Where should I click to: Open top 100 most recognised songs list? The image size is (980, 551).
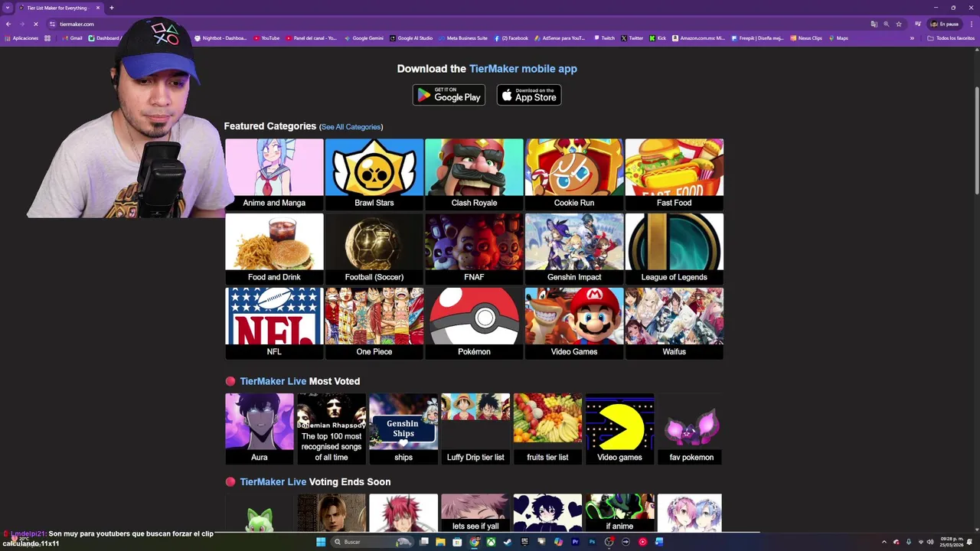click(332, 429)
